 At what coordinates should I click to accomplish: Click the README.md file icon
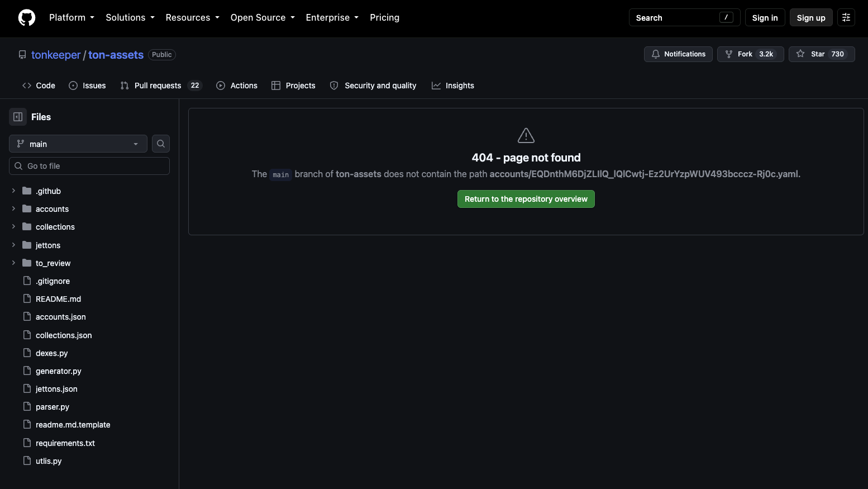(27, 298)
